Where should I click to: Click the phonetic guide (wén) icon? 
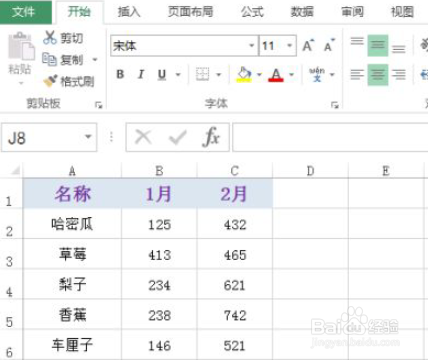click(317, 74)
